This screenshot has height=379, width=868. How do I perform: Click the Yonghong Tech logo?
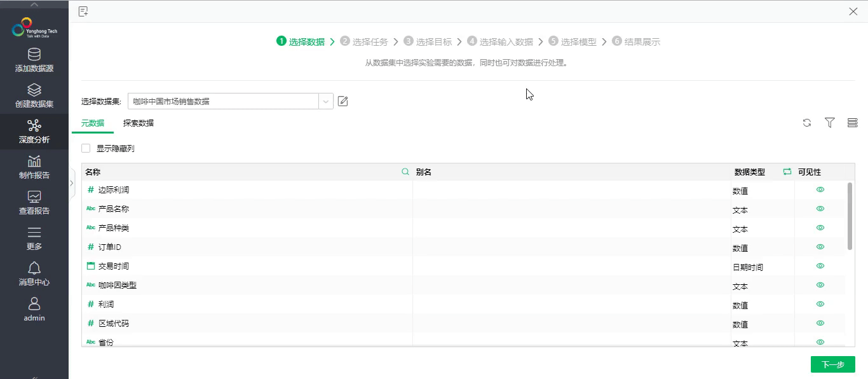[x=34, y=28]
